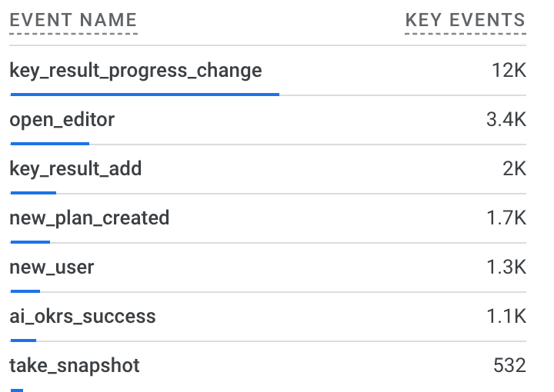This screenshot has width=554, height=392.
Task: Select the blue bar under key_result_add
Action: coord(33,193)
